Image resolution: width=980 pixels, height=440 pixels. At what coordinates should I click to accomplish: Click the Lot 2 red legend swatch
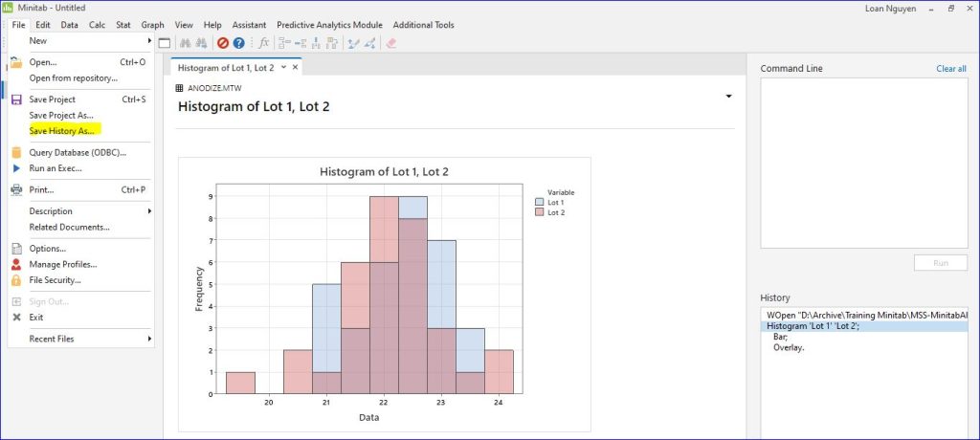tap(540, 212)
